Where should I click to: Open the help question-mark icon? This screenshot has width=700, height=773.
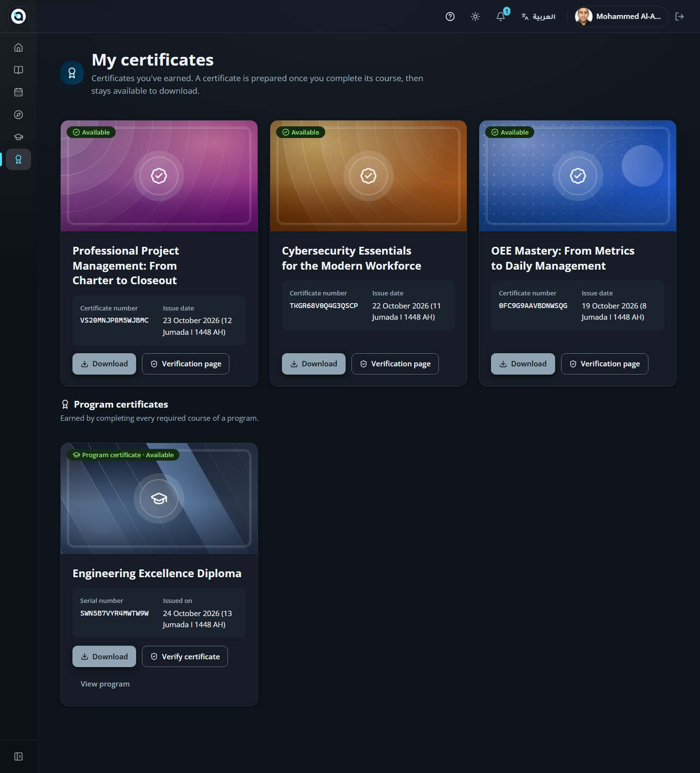pyautogui.click(x=450, y=17)
